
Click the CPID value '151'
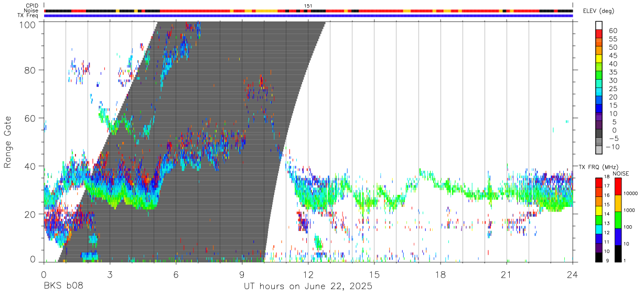tap(308, 5)
